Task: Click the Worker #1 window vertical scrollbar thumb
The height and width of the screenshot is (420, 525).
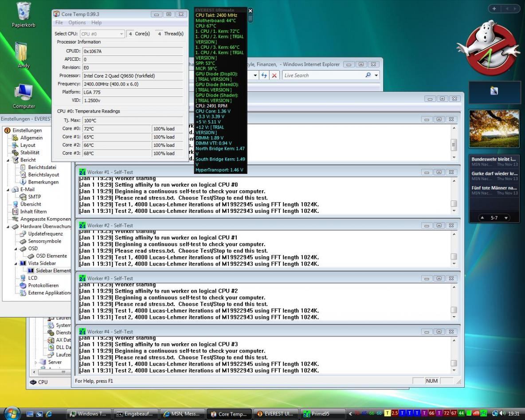Action: [x=454, y=204]
